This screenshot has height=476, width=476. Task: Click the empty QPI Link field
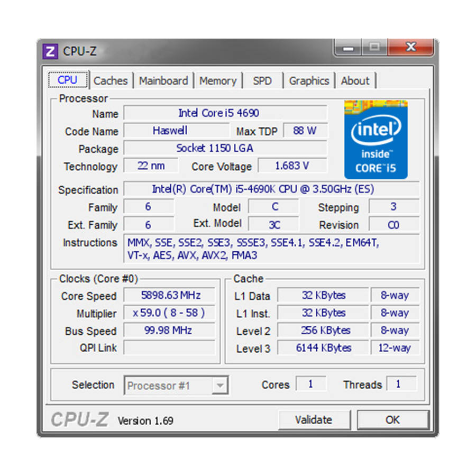tap(169, 347)
